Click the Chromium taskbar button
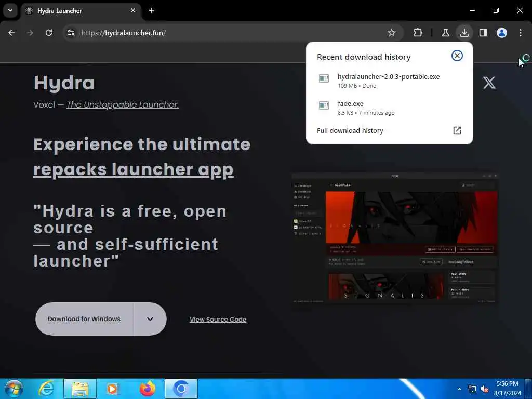The width and height of the screenshot is (532, 399). tap(181, 389)
